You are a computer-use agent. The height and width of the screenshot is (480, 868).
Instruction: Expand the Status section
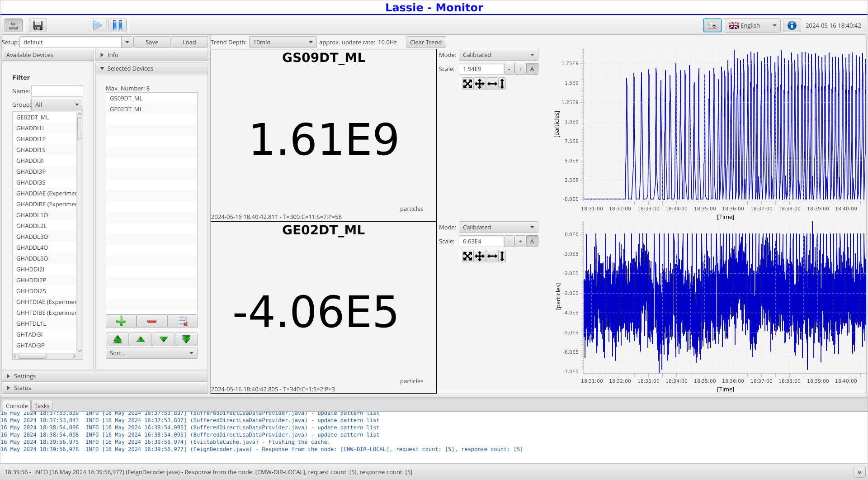[105, 388]
